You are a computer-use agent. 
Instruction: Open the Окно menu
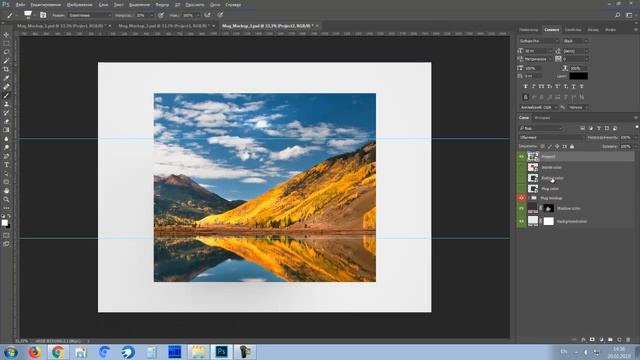click(x=215, y=5)
